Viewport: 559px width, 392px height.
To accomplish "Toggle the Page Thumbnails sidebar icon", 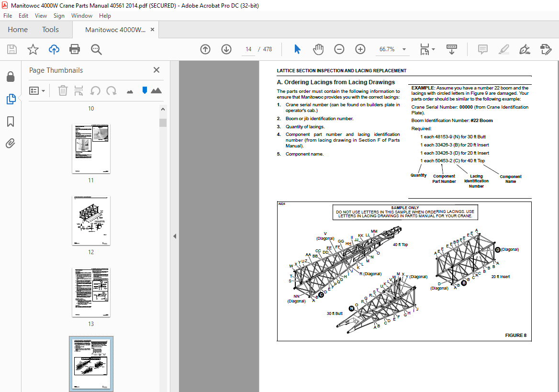I will (11, 99).
